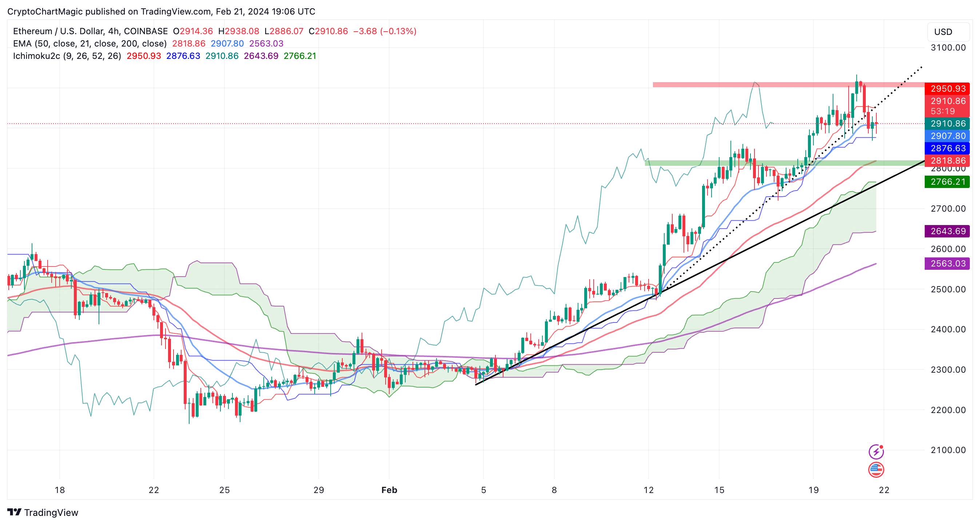This screenshot has height=525, width=980.
Task: Click the red 2950.93 price label
Action: coord(947,89)
